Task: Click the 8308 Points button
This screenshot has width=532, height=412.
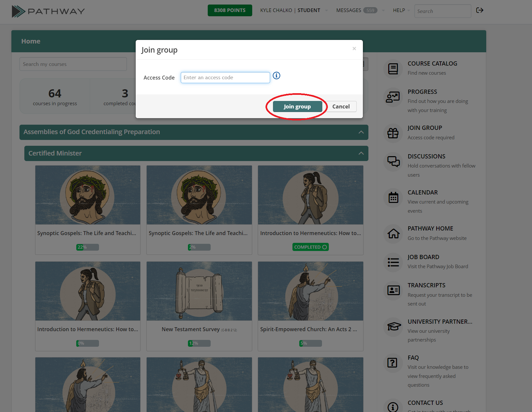Action: (x=230, y=10)
